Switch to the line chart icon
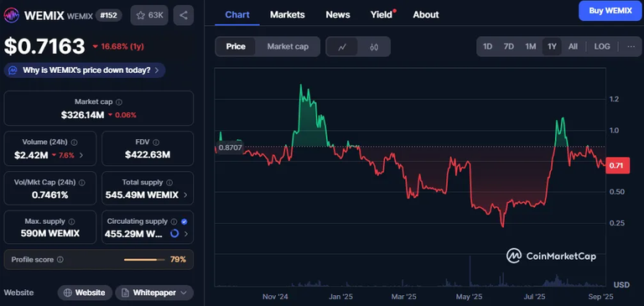 [342, 47]
